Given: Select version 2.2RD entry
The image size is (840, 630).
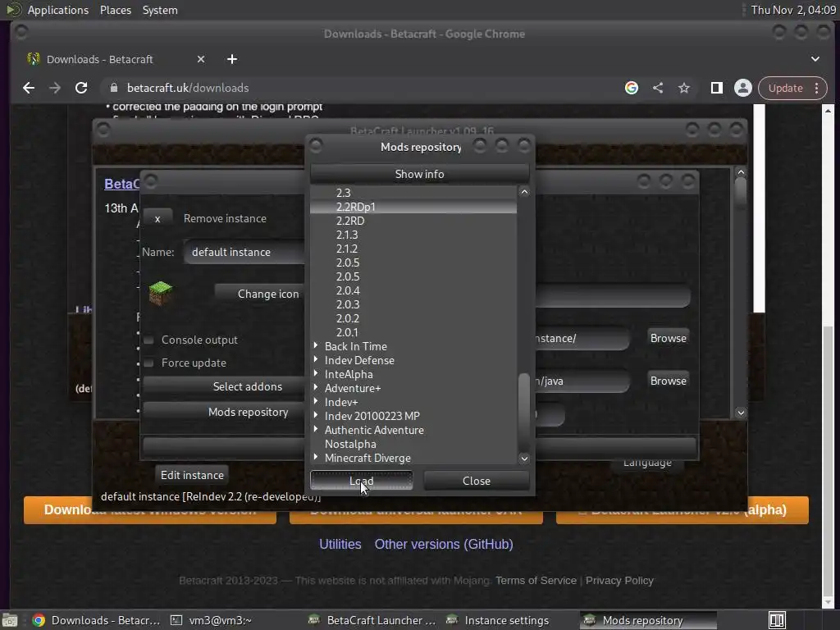Looking at the screenshot, I should coord(350,221).
